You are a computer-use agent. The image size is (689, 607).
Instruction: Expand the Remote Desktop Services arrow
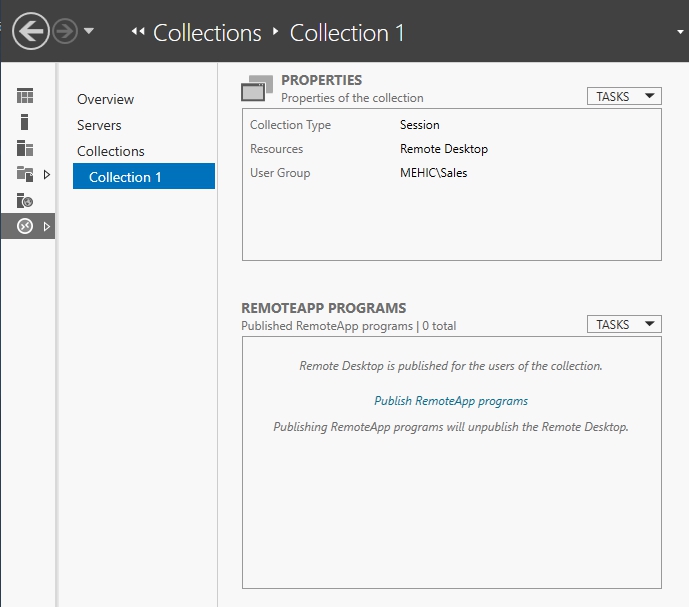(x=46, y=226)
